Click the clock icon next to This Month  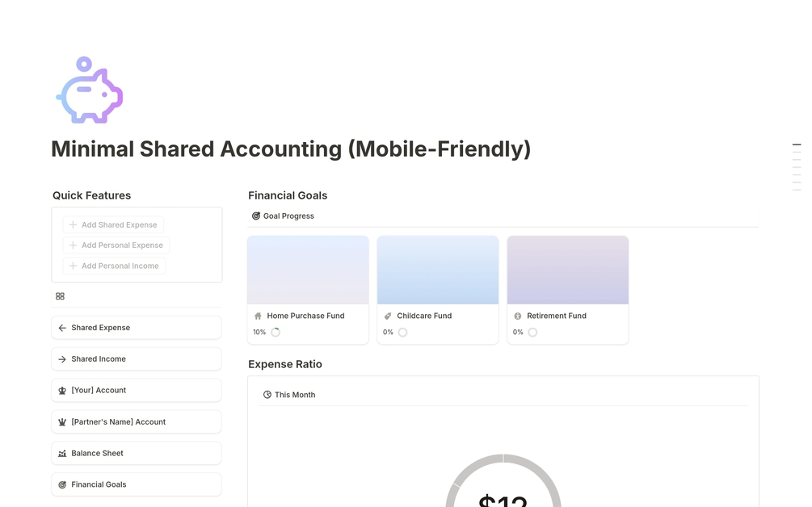[x=267, y=395]
